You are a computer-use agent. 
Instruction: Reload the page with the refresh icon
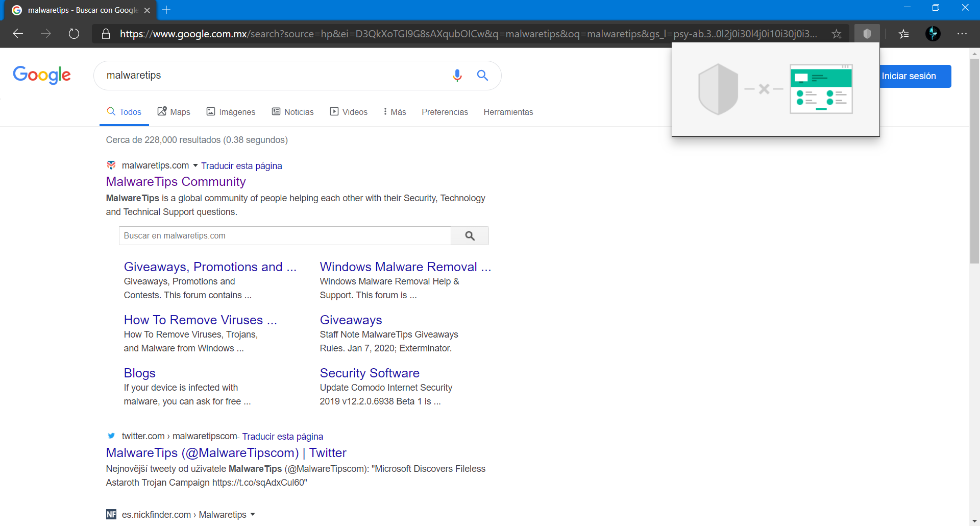click(x=74, y=34)
